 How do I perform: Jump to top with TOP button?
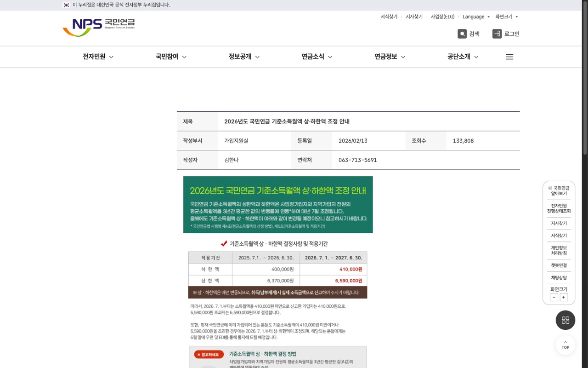point(565,345)
